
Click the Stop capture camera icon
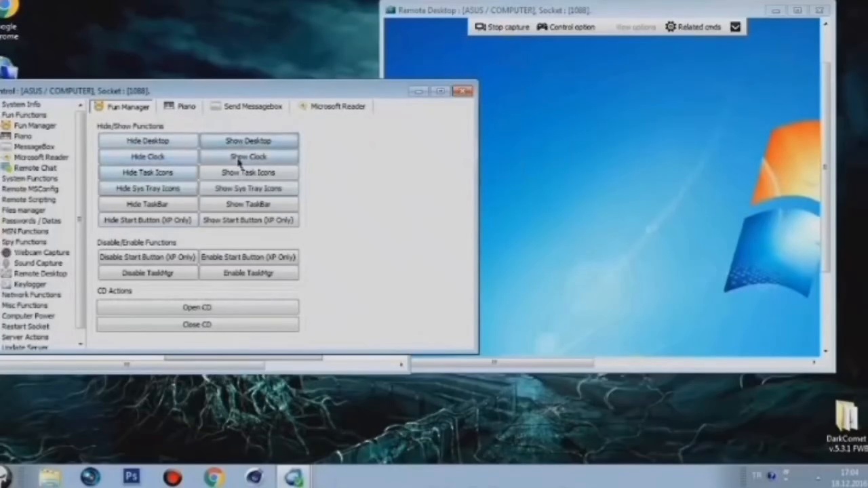(480, 27)
